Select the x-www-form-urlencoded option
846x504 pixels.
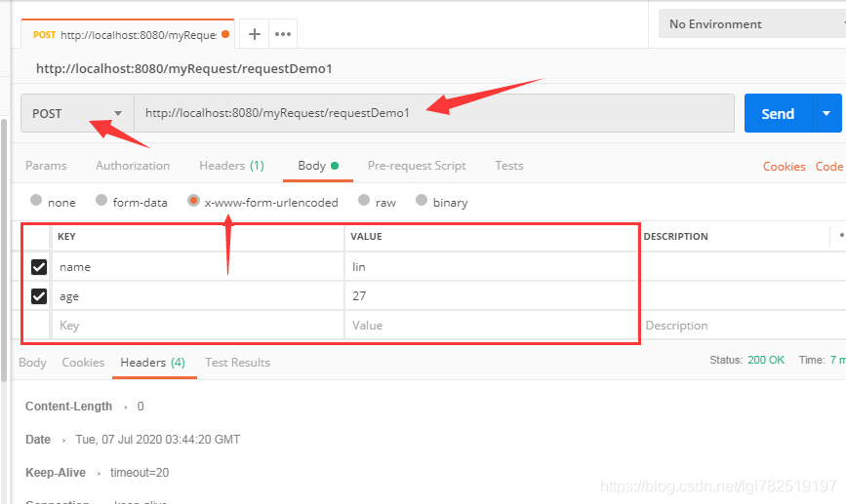pos(193,201)
